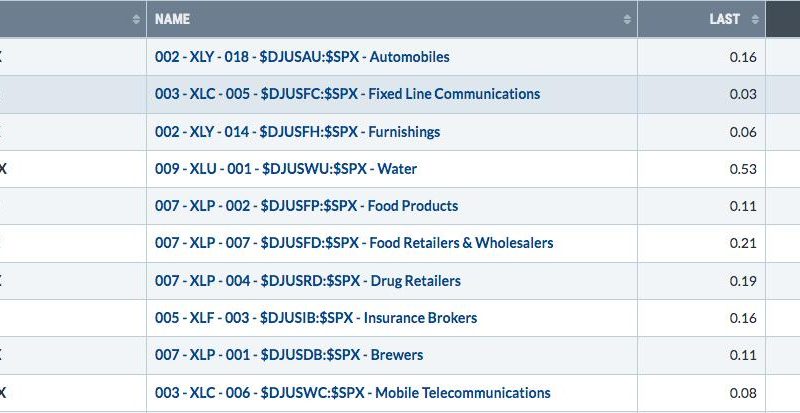Open the Mobile Telecommunications link
800x413 pixels.
(353, 393)
